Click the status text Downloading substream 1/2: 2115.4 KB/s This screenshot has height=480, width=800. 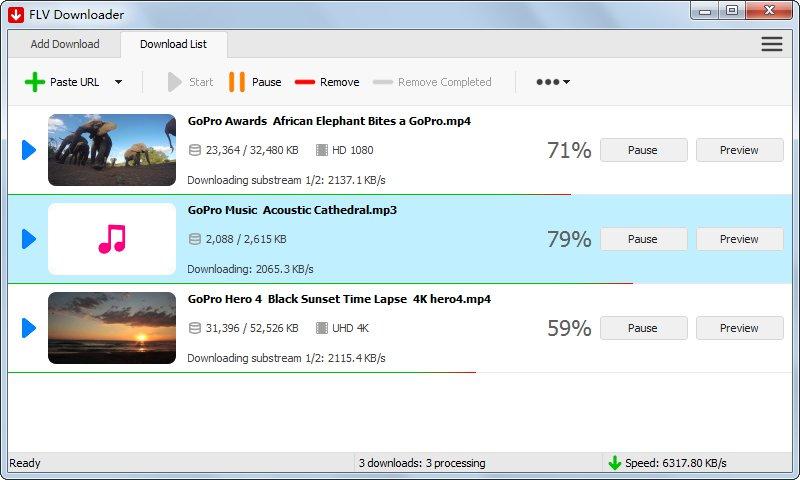click(x=286, y=358)
